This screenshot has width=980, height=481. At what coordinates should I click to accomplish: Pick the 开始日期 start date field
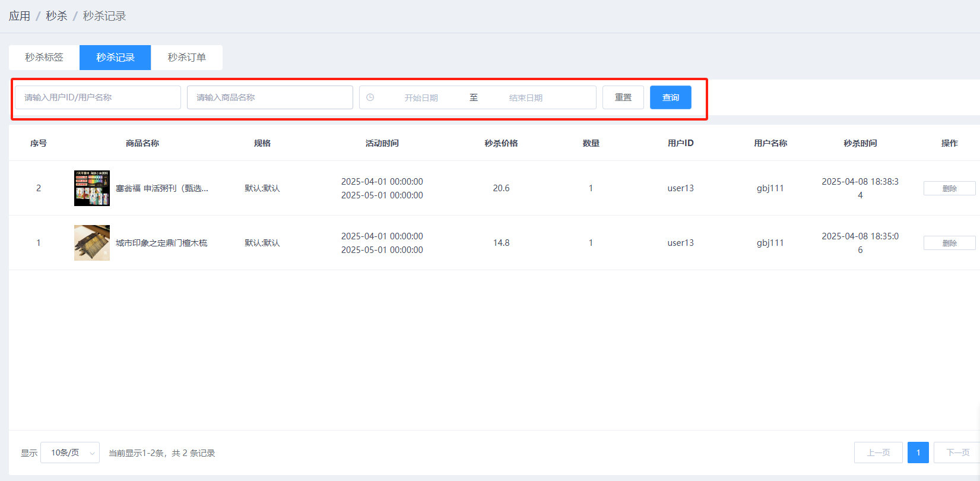421,98
